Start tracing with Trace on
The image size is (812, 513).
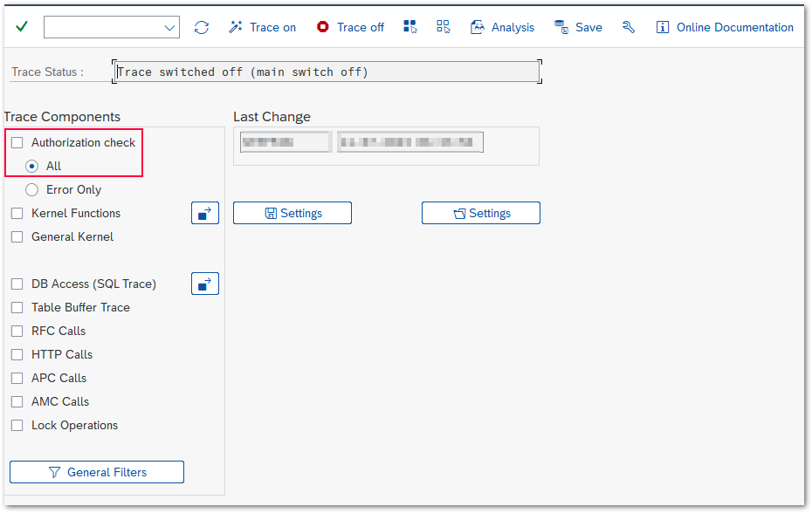[263, 27]
